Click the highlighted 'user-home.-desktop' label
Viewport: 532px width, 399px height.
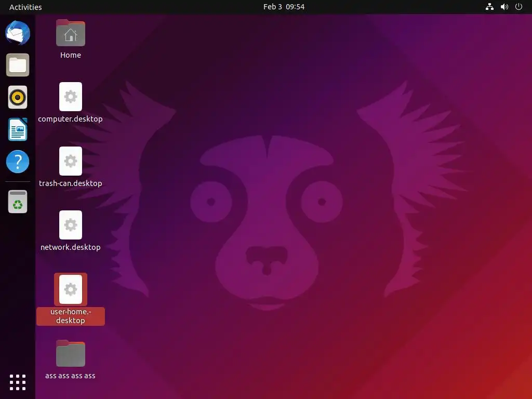tap(71, 316)
